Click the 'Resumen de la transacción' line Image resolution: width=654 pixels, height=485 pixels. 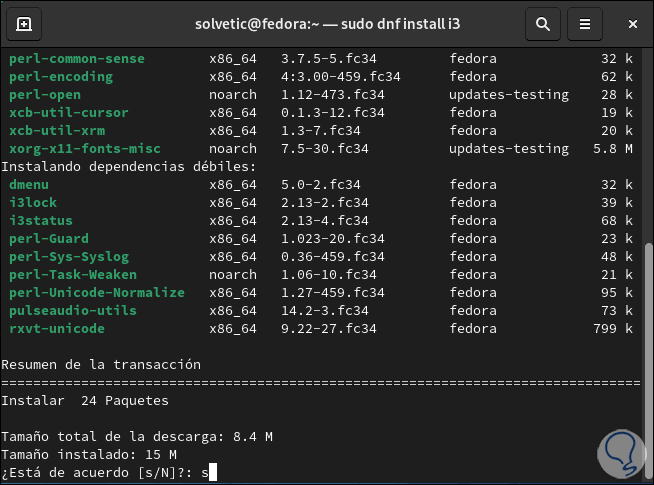(x=101, y=365)
